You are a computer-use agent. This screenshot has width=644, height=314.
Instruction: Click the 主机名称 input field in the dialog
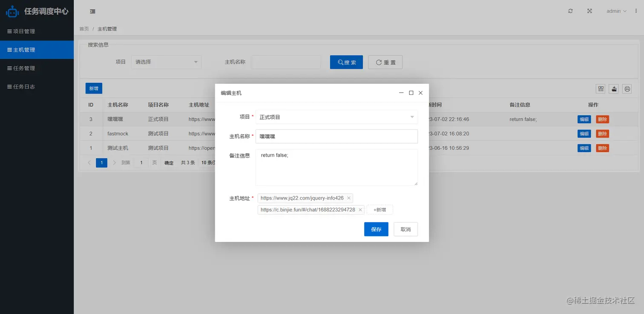[336, 136]
